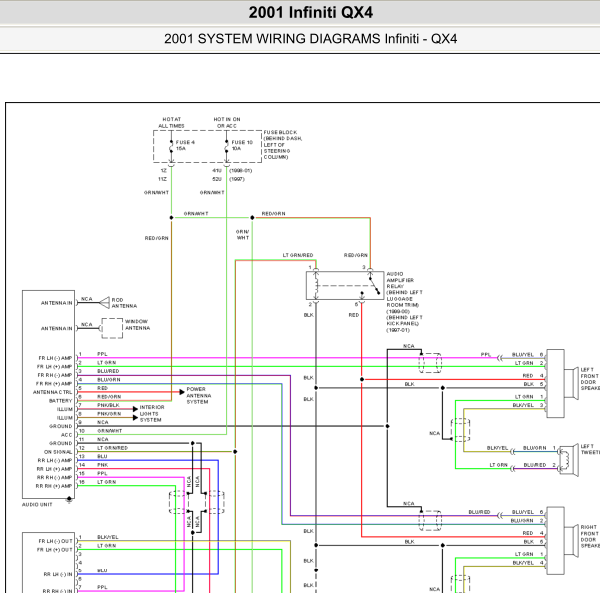
Task: Click the audio amplifier relay box
Action: pos(345,285)
